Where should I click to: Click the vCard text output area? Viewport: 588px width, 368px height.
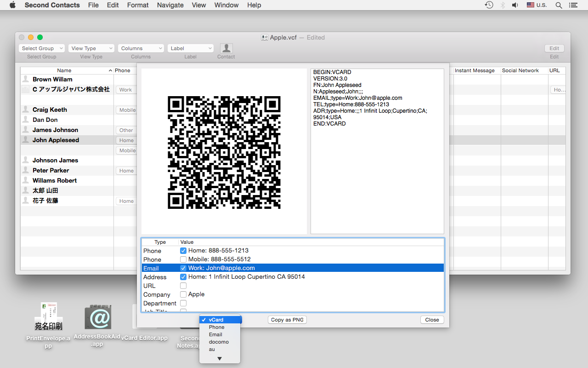(x=377, y=151)
